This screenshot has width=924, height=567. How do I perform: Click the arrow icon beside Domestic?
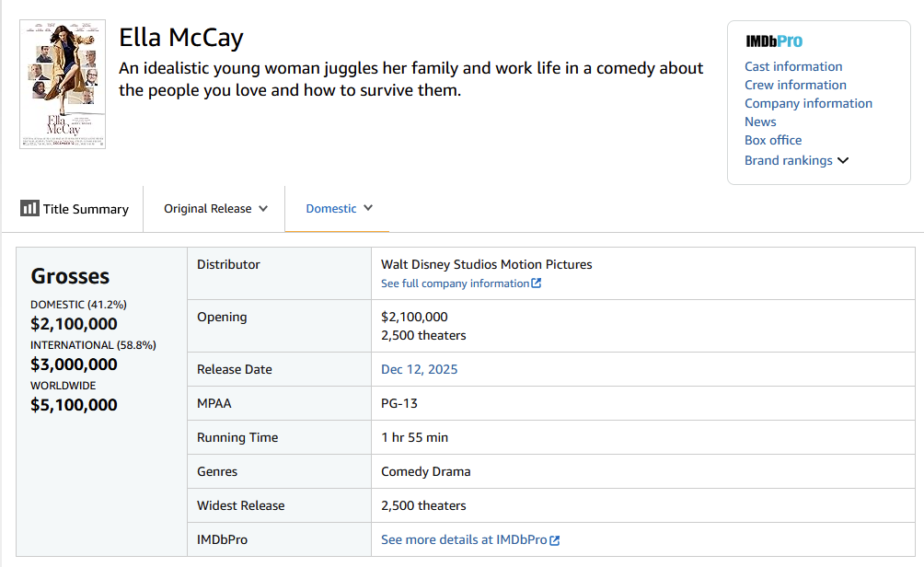click(368, 208)
